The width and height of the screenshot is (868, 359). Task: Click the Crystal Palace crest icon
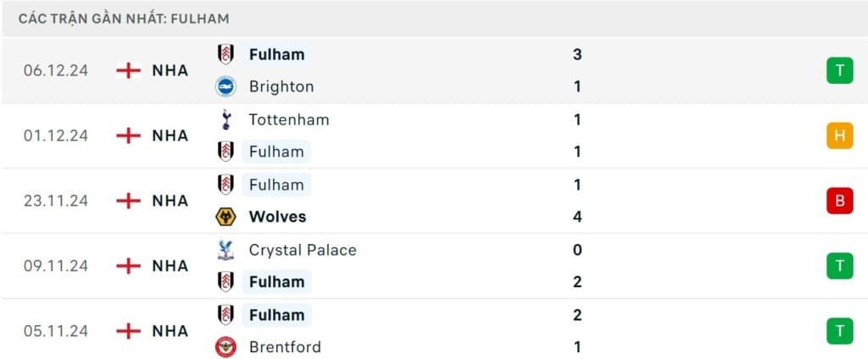tap(225, 250)
